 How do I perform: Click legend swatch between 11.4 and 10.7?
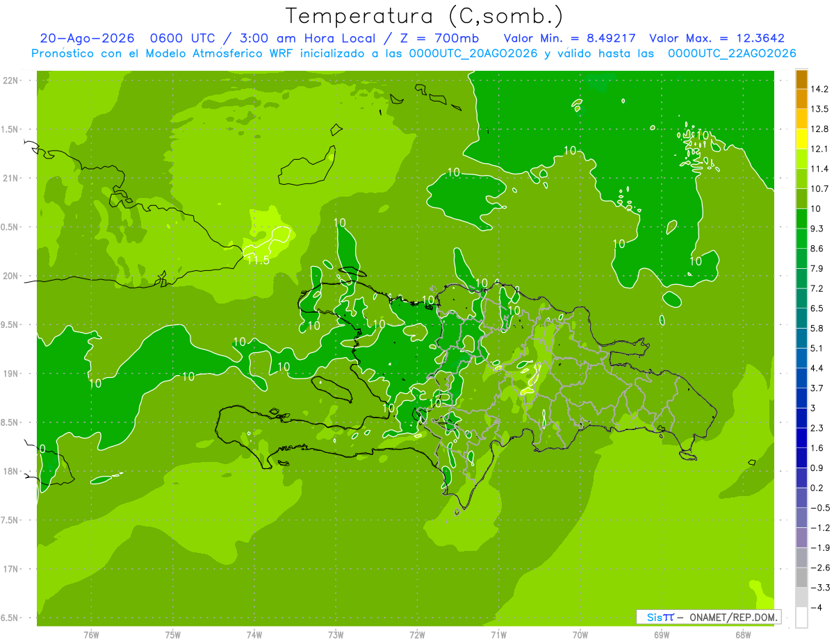coord(801,179)
